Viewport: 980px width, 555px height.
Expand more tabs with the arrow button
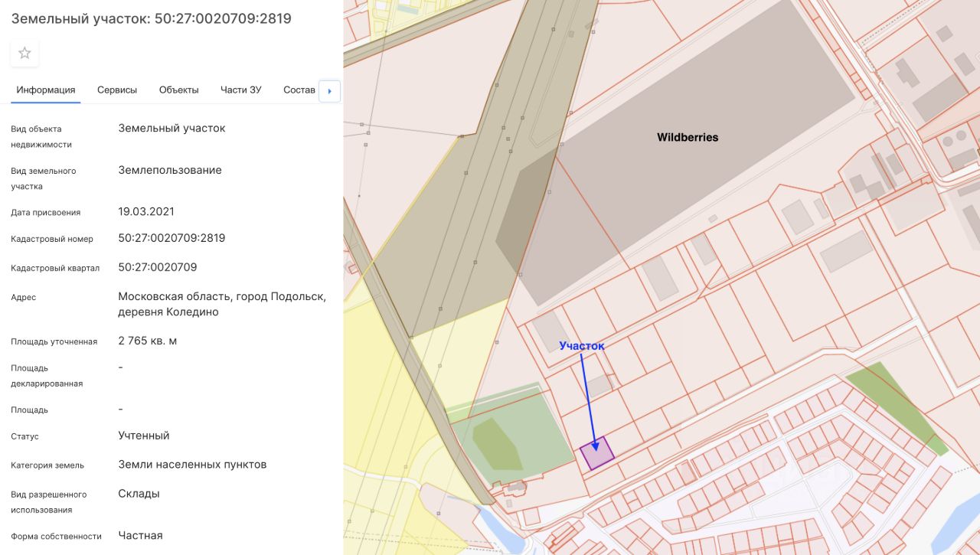click(x=329, y=91)
